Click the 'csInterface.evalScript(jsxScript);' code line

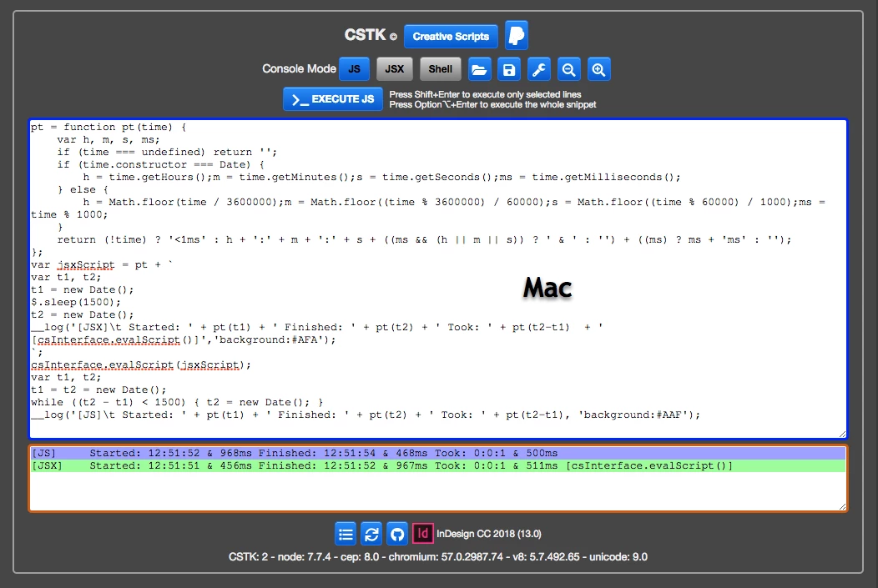[x=141, y=364]
